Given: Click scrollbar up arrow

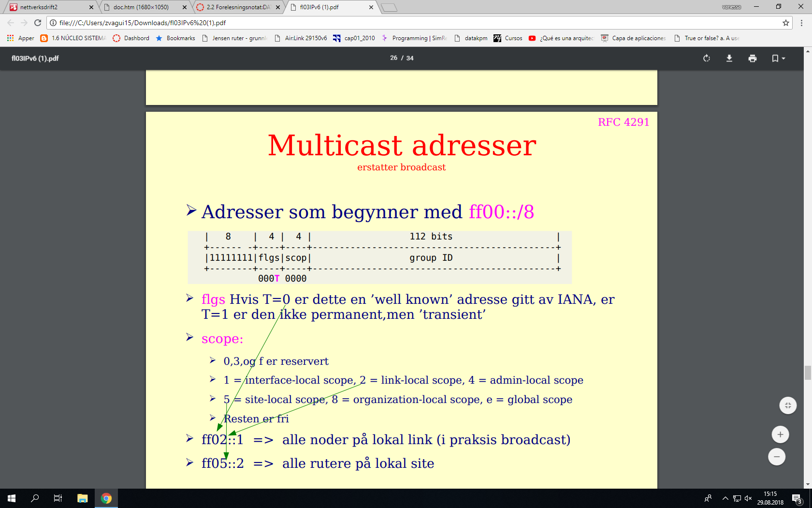Looking at the screenshot, I should pyautogui.click(x=808, y=50).
